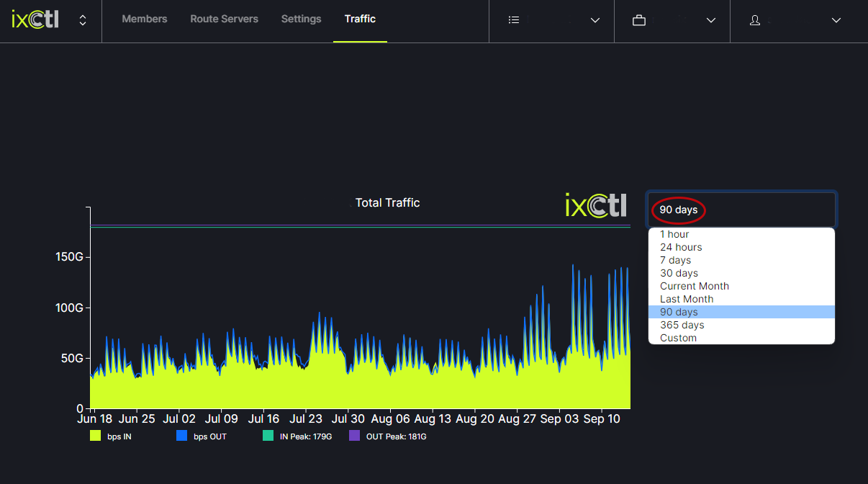Image resolution: width=868 pixels, height=484 pixels.
Task: Click the yellow bps IN legend swatch
Action: (95, 436)
